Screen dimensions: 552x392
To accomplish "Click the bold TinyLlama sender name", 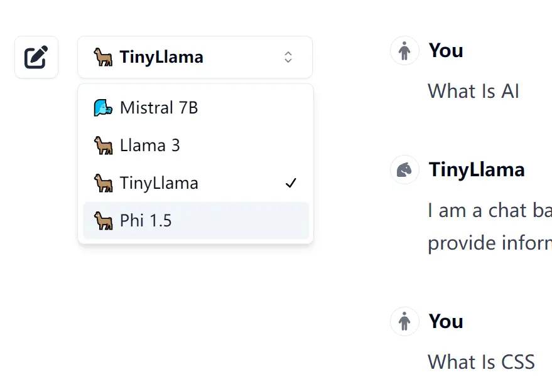I will pyautogui.click(x=477, y=169).
